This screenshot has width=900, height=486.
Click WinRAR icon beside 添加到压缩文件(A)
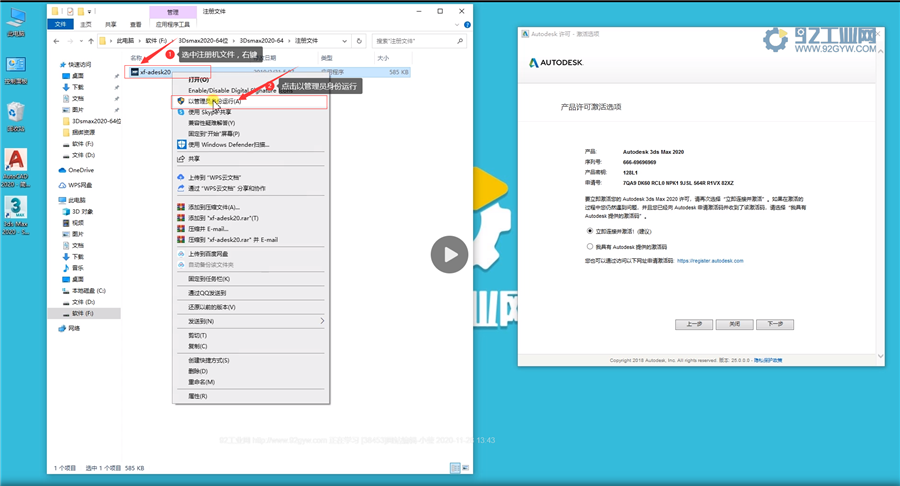coord(181,207)
